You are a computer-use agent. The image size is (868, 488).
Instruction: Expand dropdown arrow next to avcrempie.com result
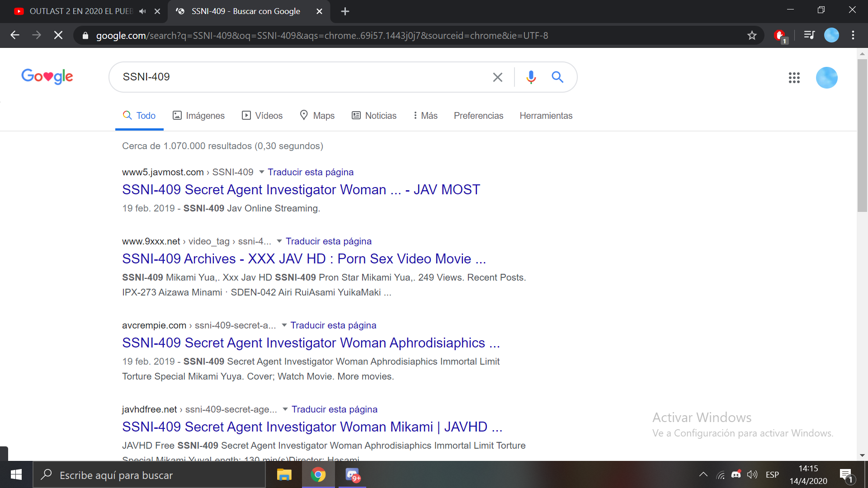[284, 325]
